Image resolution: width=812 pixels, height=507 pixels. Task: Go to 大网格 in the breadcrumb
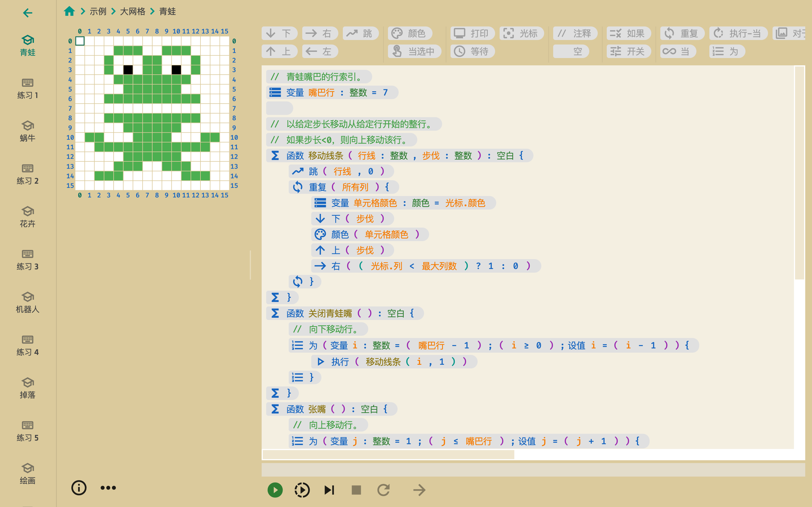pos(133,11)
